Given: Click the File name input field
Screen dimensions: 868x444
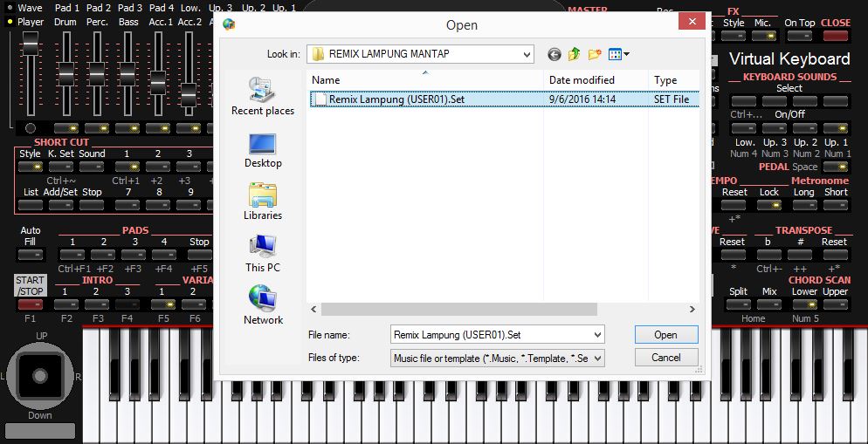Looking at the screenshot, I should pyautogui.click(x=491, y=334).
